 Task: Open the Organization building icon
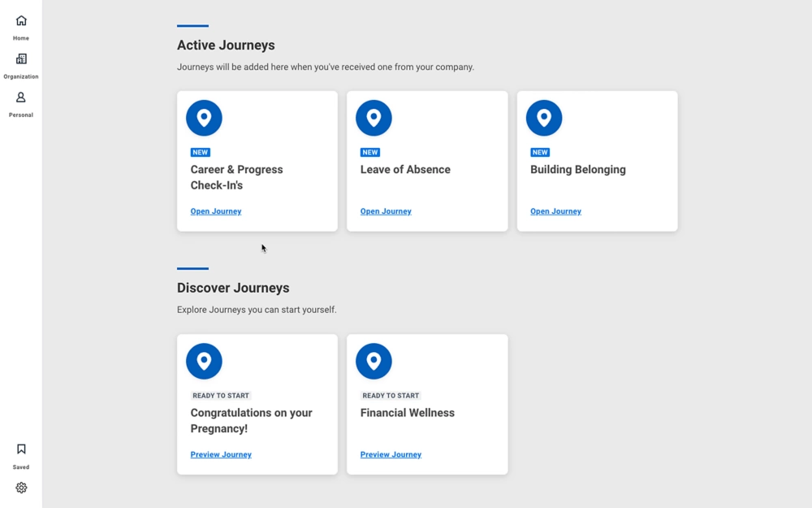[21, 59]
